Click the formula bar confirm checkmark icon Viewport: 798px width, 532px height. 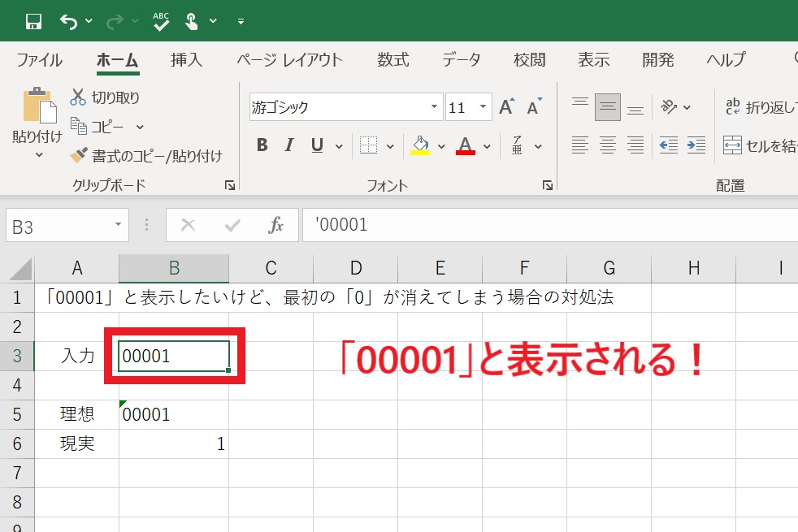click(x=232, y=225)
